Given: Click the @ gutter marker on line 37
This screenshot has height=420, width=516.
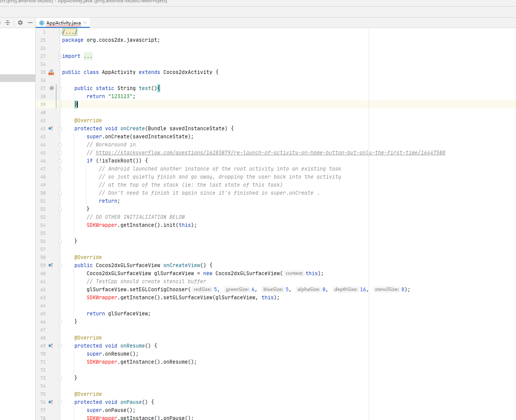Looking at the screenshot, I should coord(52,88).
